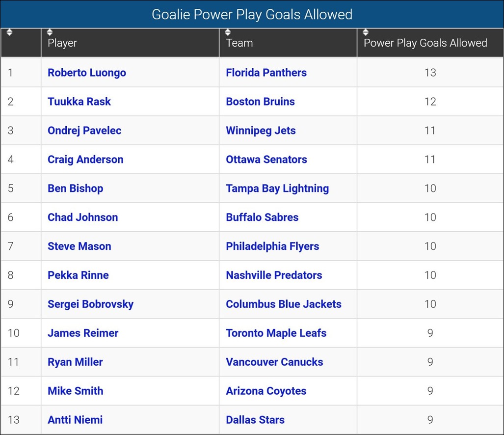Click the Goalie Power Play Goals Allowed title bar
The image size is (504, 435).
coord(252,14)
